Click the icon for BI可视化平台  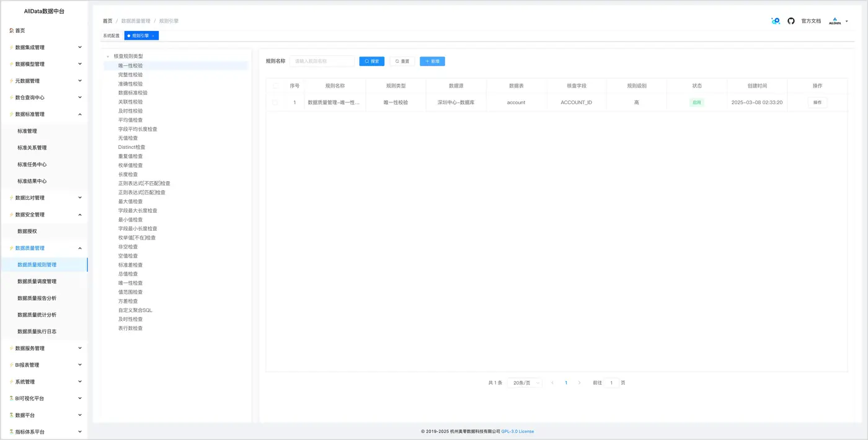11,398
